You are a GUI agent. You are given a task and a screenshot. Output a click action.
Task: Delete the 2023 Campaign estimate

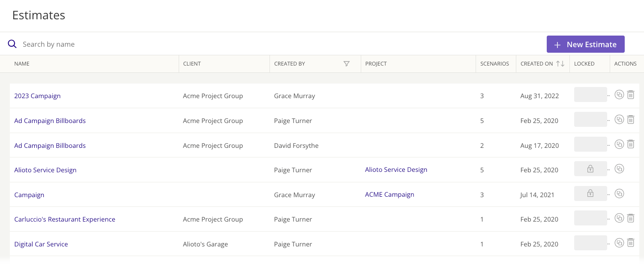coord(631,95)
